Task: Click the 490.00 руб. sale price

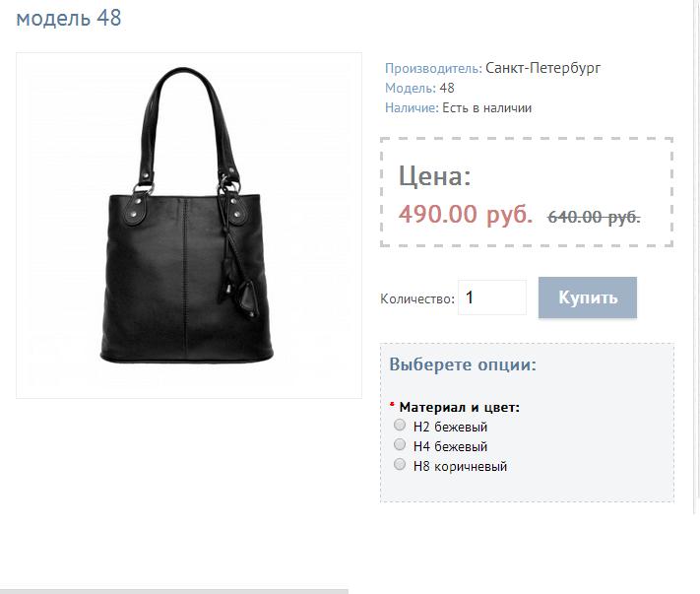Action: pos(466,214)
